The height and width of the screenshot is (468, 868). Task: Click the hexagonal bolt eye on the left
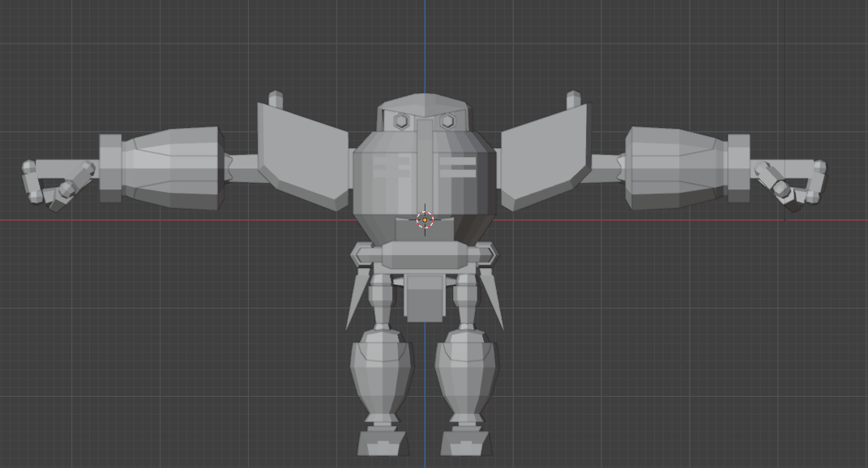(401, 121)
